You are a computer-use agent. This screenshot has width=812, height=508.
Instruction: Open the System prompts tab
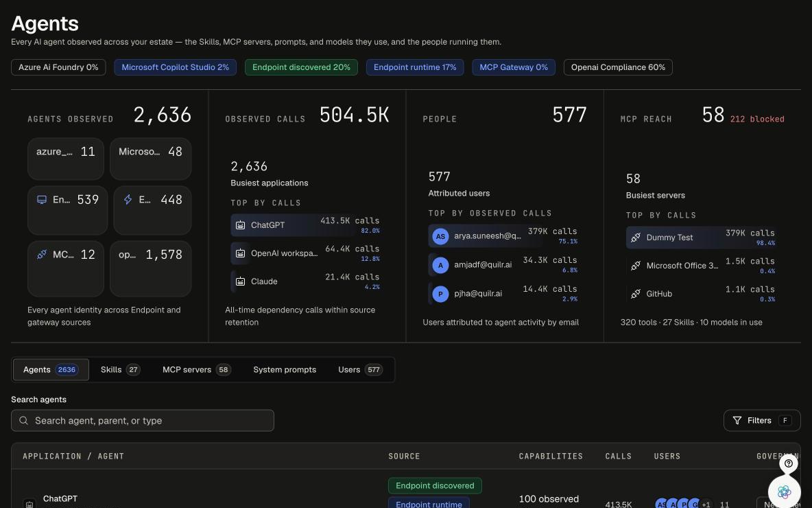click(x=285, y=369)
